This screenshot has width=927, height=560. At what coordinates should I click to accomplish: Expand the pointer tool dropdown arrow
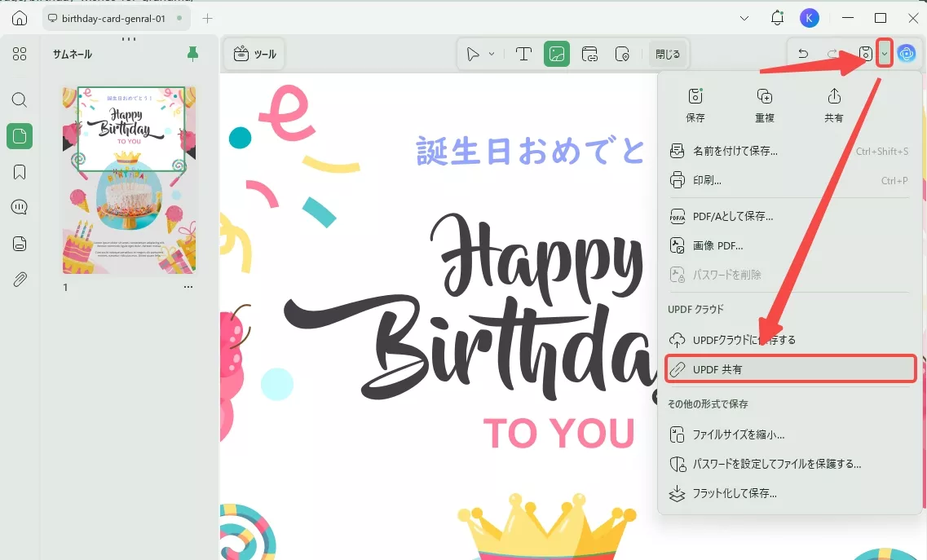pyautogui.click(x=492, y=55)
